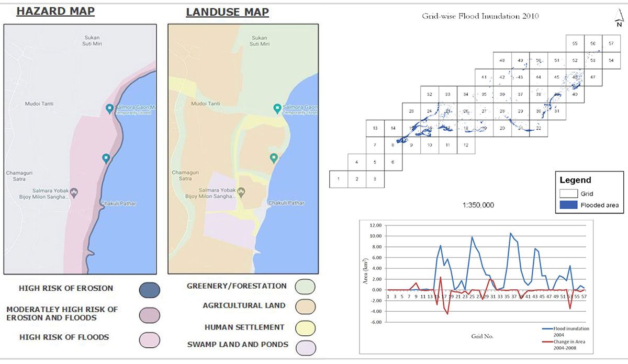Select grid cell number 57
Viewport: 628px width, 364px height.
point(611,43)
